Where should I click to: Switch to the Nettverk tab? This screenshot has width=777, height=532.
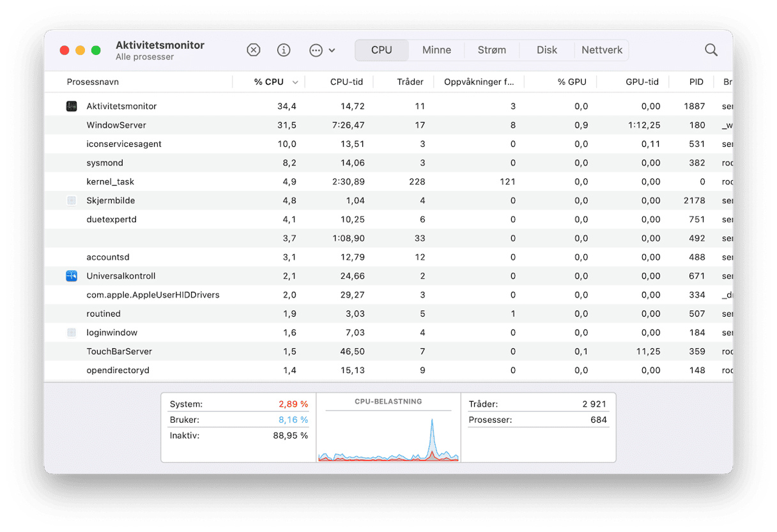[601, 50]
